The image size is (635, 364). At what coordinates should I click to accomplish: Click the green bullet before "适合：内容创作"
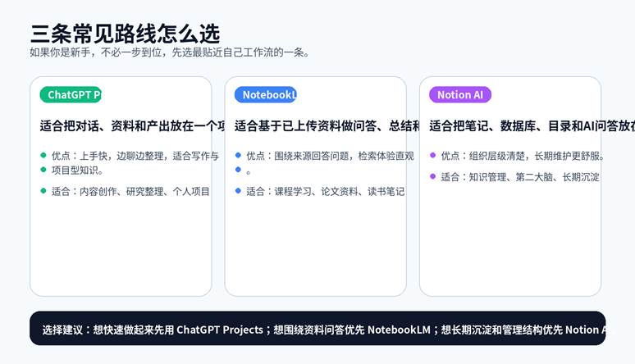click(43, 191)
